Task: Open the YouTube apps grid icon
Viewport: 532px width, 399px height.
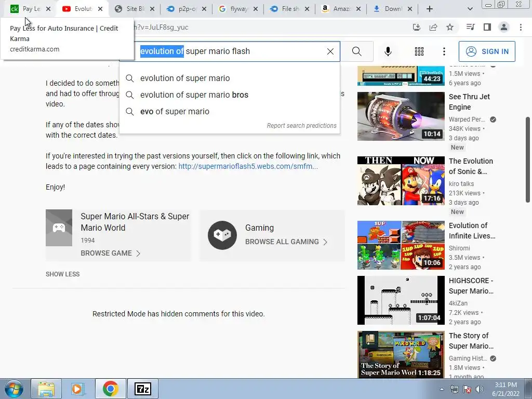Action: point(419,51)
